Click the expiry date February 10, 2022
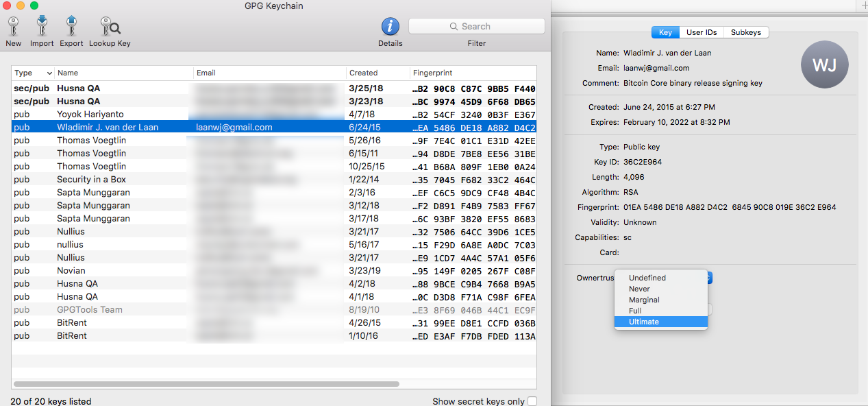 coord(677,122)
